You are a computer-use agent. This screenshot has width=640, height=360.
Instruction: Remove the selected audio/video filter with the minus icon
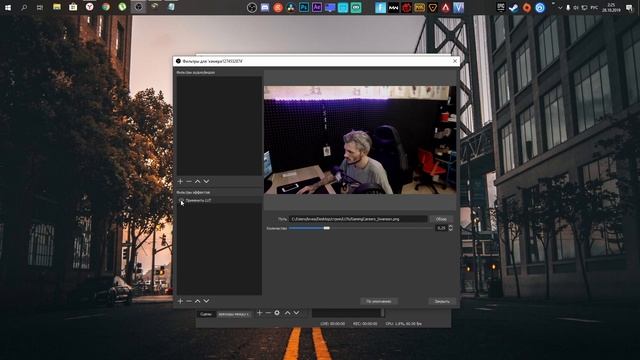pyautogui.click(x=189, y=181)
